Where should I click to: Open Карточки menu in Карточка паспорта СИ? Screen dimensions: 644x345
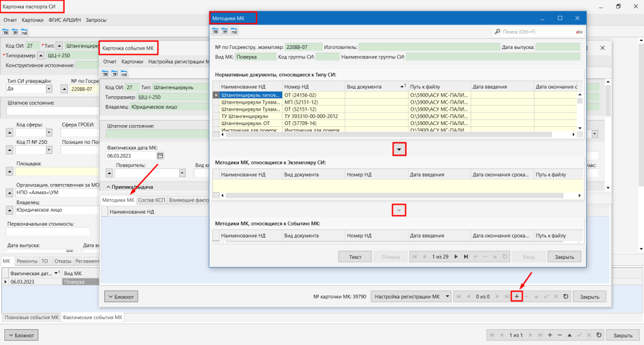pyautogui.click(x=33, y=20)
